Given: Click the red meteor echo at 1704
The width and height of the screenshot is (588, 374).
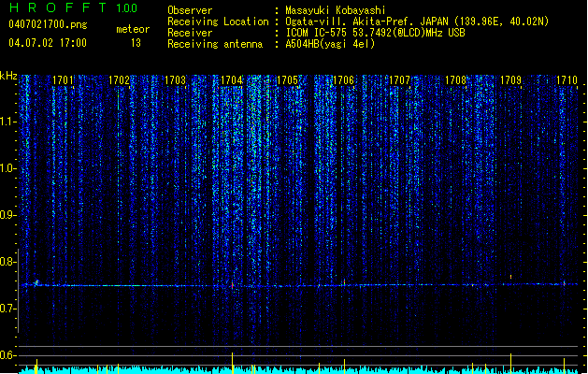Looking at the screenshot, I should pos(233,285).
